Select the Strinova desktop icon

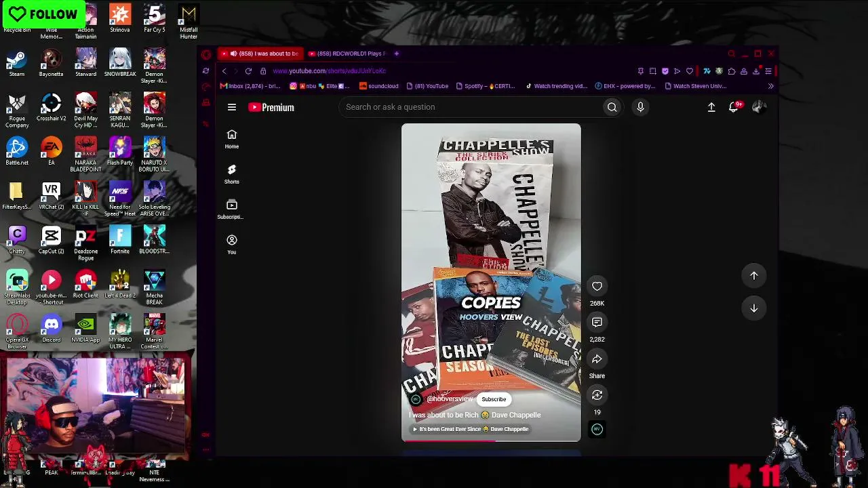(x=120, y=19)
